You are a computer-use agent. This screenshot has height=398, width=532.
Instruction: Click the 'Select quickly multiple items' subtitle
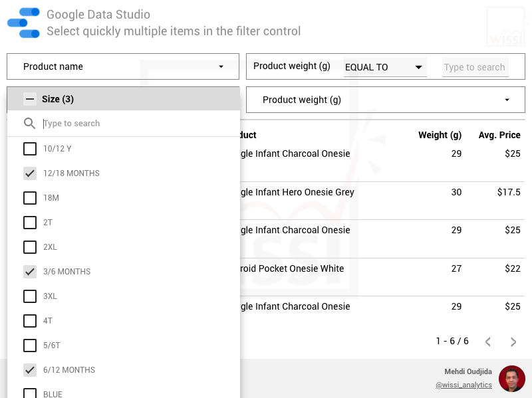point(174,31)
